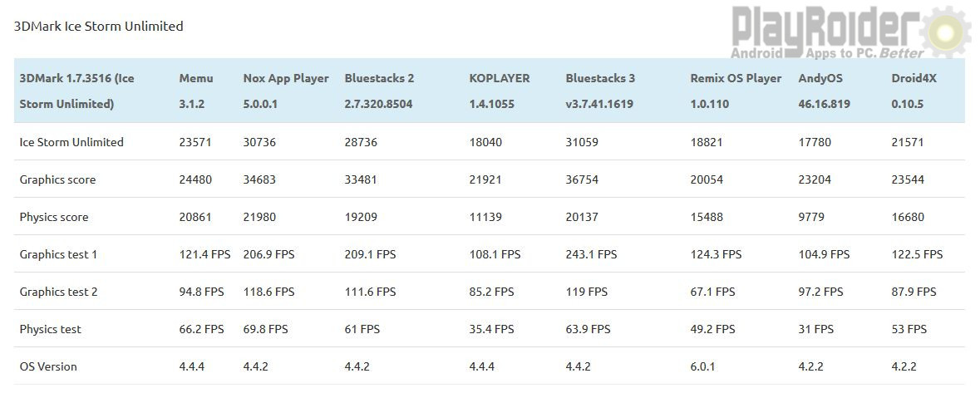Select the Physics test row label
The height and width of the screenshot is (393, 980).
coord(50,329)
